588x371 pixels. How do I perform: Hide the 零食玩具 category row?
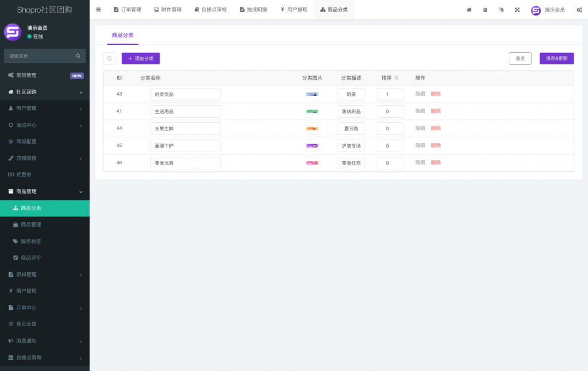[x=420, y=163]
